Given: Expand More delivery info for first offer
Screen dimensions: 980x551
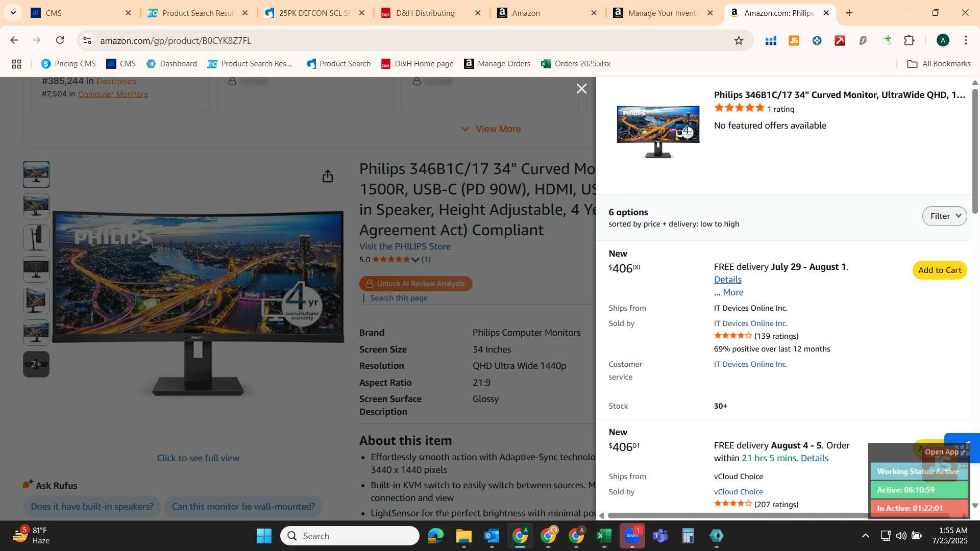Looking at the screenshot, I should [x=733, y=292].
